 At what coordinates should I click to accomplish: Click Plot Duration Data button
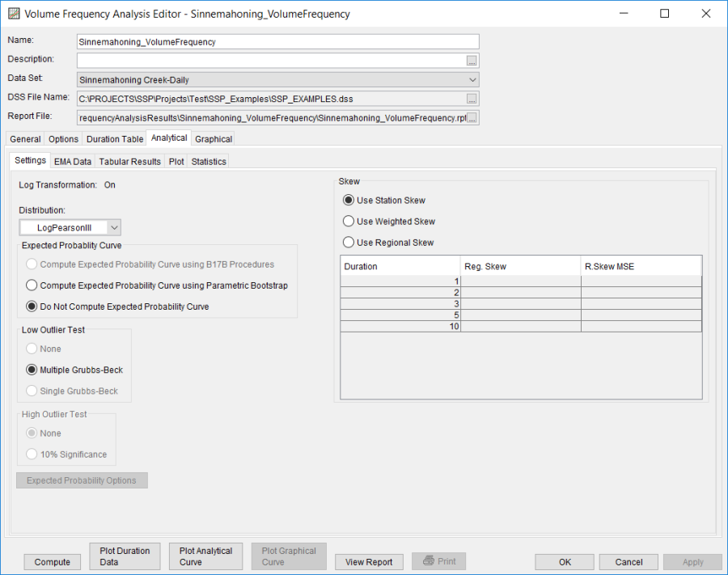(x=125, y=556)
